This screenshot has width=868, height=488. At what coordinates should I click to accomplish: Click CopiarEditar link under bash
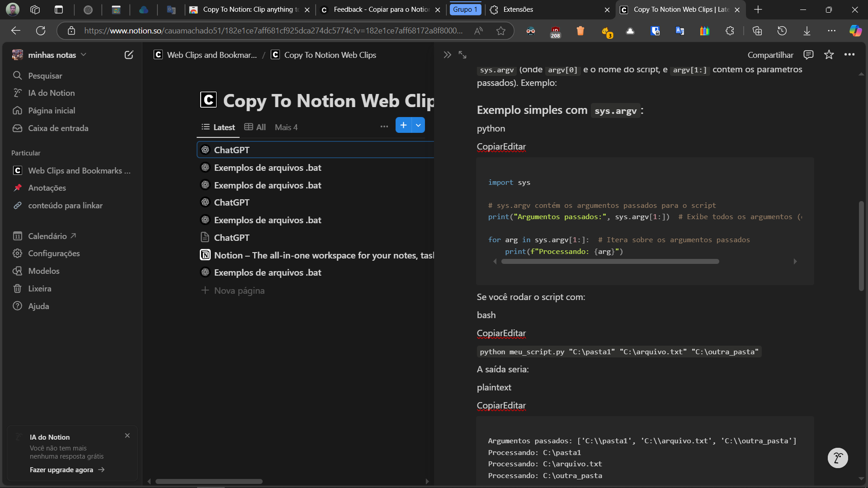pyautogui.click(x=501, y=333)
